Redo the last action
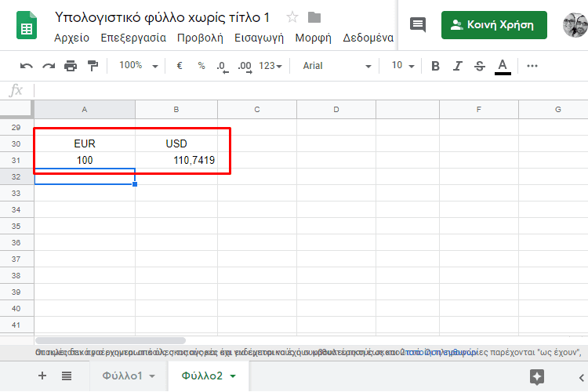The height and width of the screenshot is (392, 588). [49, 66]
